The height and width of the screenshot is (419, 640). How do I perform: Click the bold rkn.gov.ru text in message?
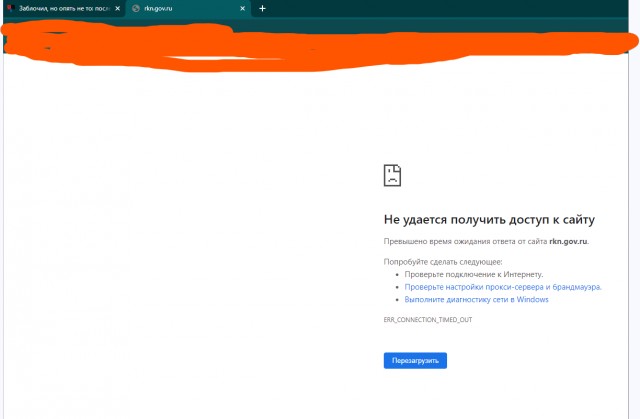click(x=568, y=241)
